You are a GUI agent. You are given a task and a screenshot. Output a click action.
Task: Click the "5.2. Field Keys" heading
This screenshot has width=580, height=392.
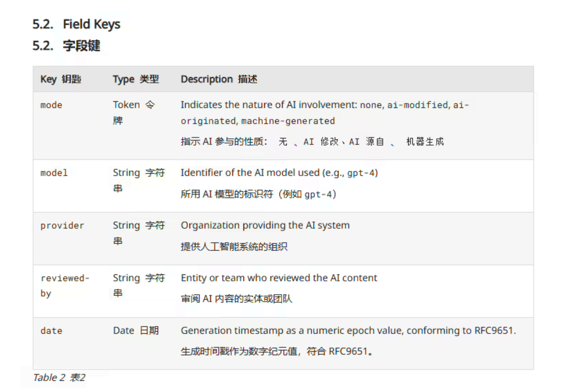point(76,24)
